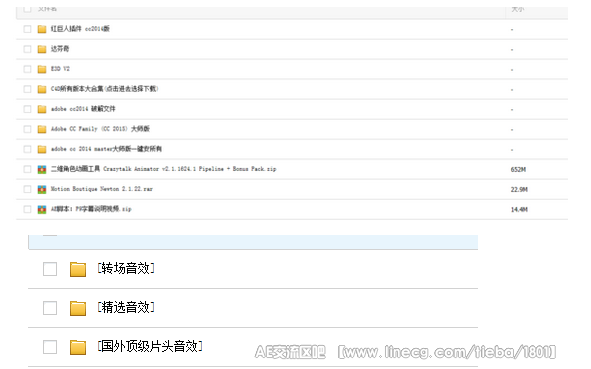Click the 652M file size value
The width and height of the screenshot is (591, 369).
point(518,170)
